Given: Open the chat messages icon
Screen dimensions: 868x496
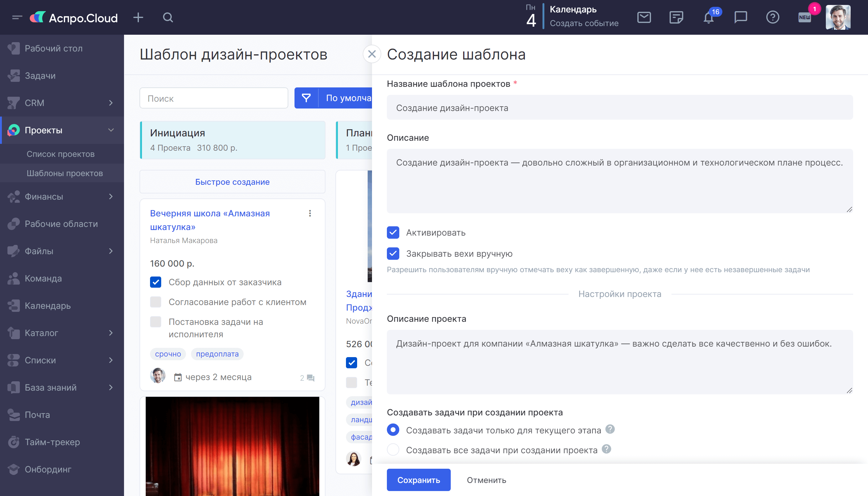Looking at the screenshot, I should 741,17.
